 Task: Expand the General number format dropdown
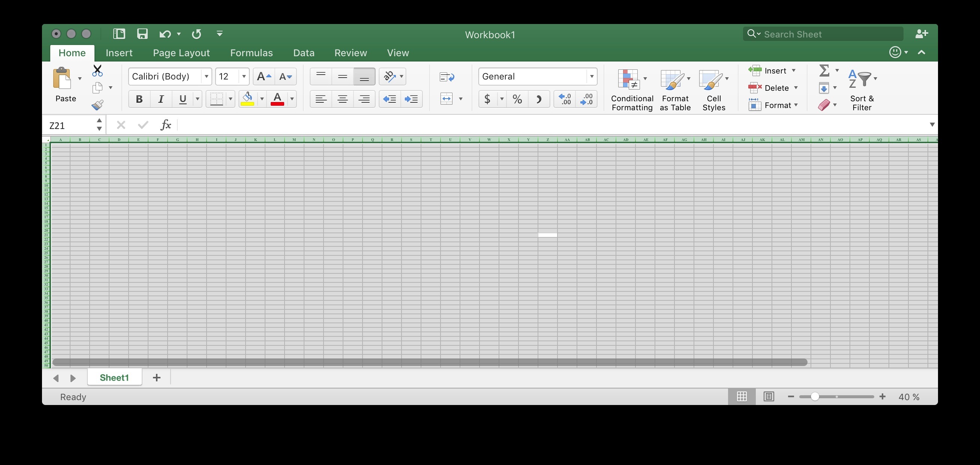pyautogui.click(x=592, y=76)
